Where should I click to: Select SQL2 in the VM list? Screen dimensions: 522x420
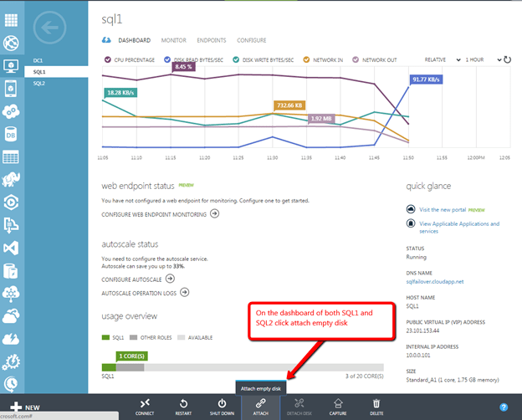(39, 84)
